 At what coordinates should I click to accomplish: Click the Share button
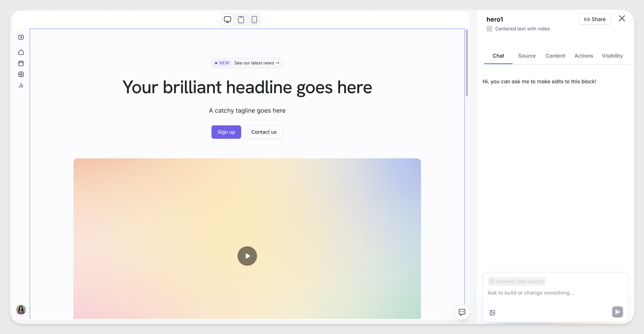[x=595, y=19]
